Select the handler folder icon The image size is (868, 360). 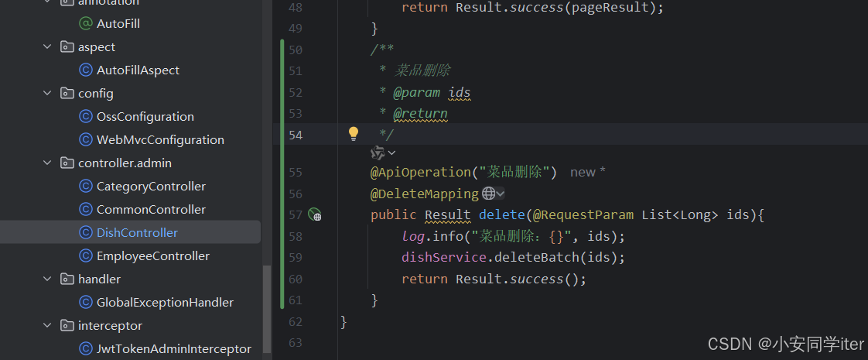coord(67,279)
